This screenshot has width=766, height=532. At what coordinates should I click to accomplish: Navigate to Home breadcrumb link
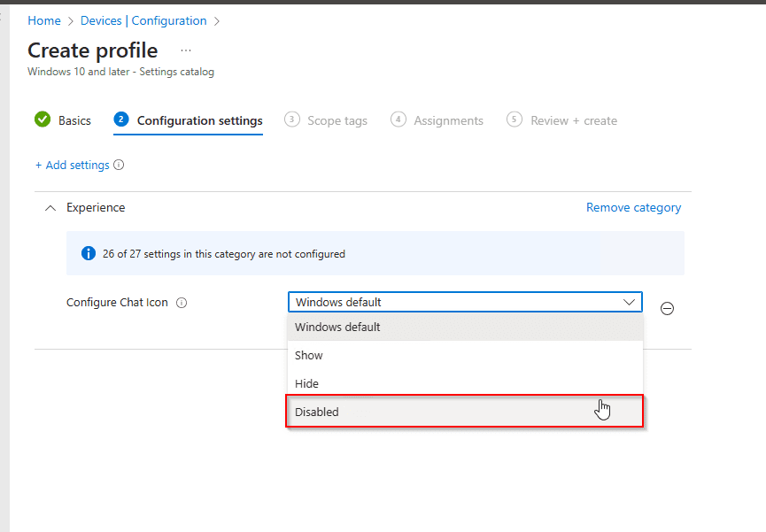(44, 20)
